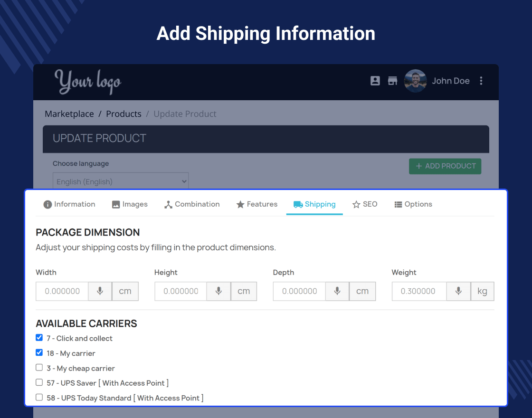Viewport: 532px width, 418px height.
Task: Switch to the SEO tab
Action: coord(365,204)
